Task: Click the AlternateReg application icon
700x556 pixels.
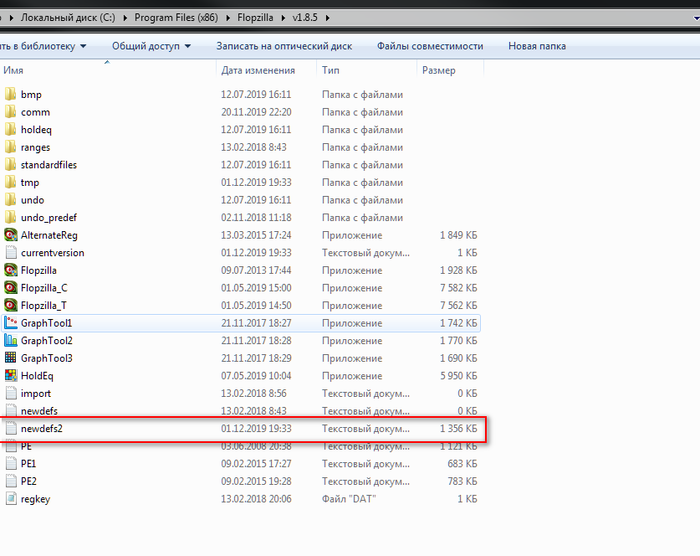Action: pos(11,235)
